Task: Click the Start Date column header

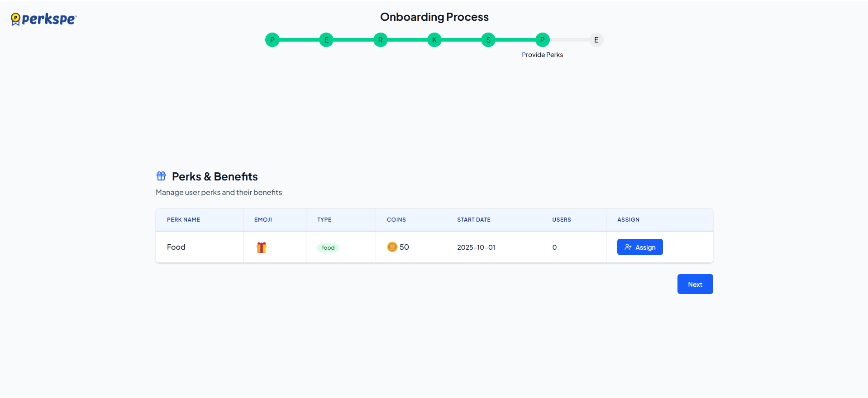Action: click(473, 220)
